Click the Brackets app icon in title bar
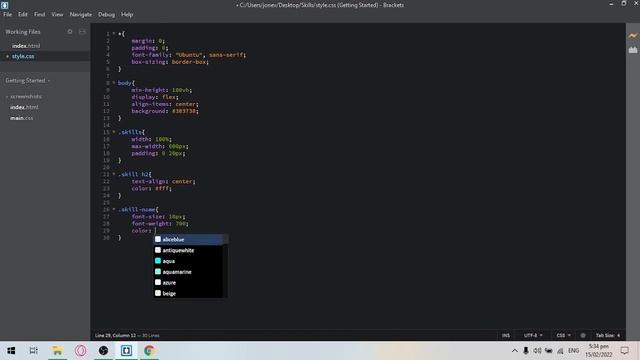This screenshot has height=360, width=640. (x=4, y=5)
